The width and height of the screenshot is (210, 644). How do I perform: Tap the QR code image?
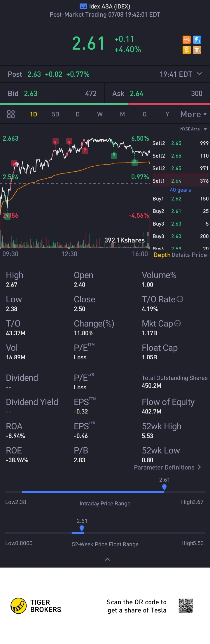pyautogui.click(x=186, y=606)
